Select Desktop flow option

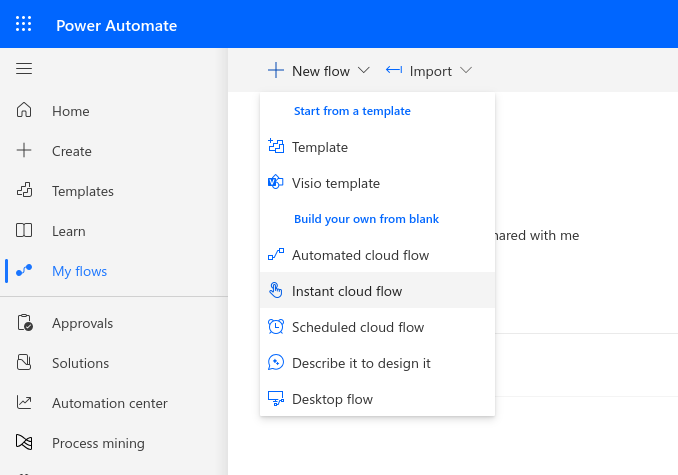[377, 399]
